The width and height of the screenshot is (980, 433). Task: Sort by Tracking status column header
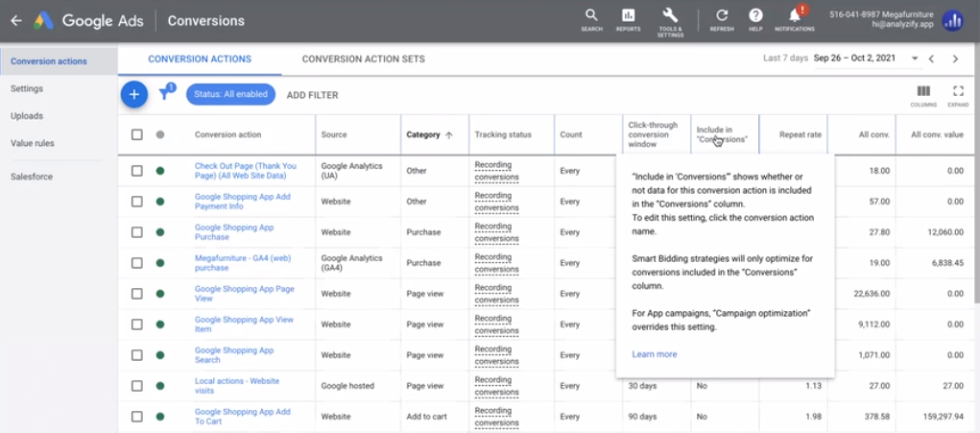click(x=503, y=134)
